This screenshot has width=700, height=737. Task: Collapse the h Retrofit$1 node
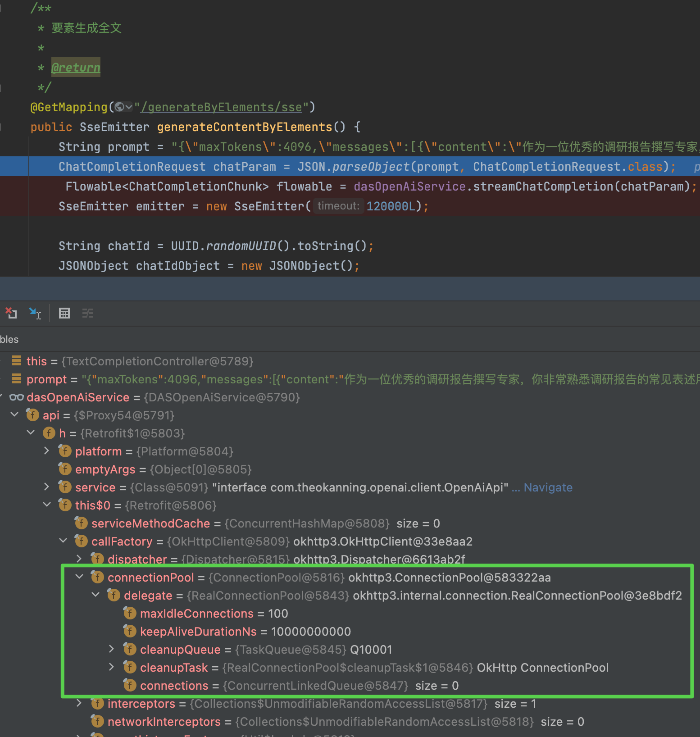point(31,432)
